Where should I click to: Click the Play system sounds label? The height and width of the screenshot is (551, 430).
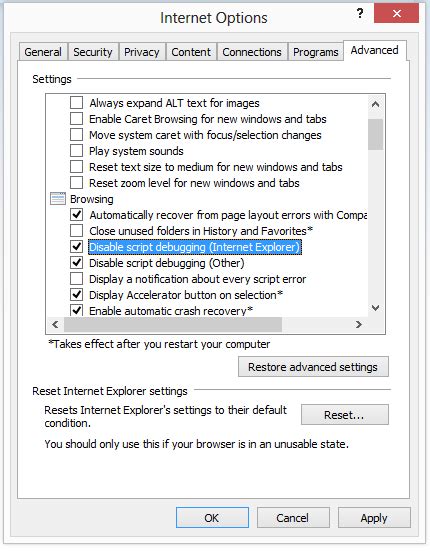tap(136, 151)
